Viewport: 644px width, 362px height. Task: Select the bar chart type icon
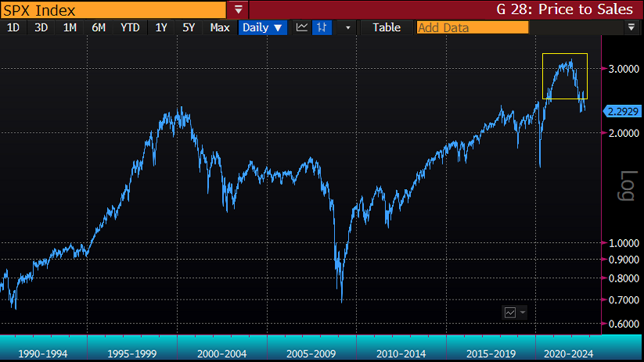click(x=322, y=27)
